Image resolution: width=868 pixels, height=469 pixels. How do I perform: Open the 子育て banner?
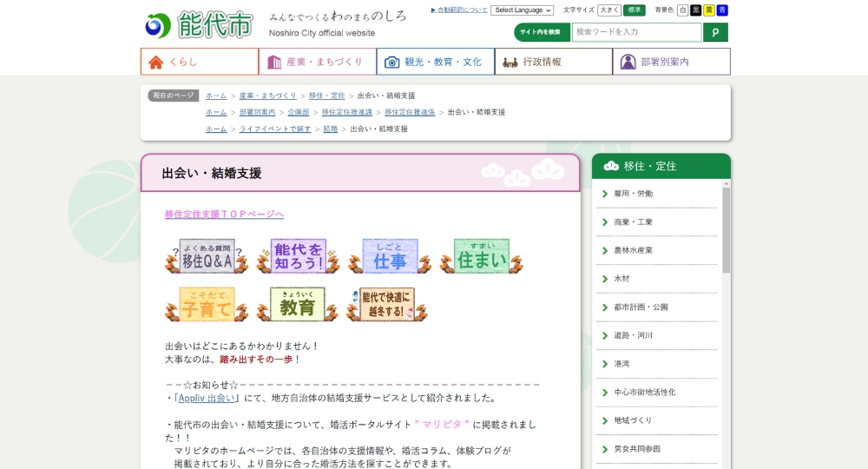point(207,304)
